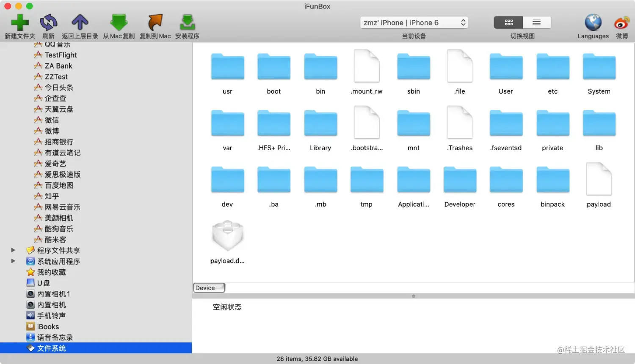
Task: Select the payload.d... package icon
Action: 227,235
